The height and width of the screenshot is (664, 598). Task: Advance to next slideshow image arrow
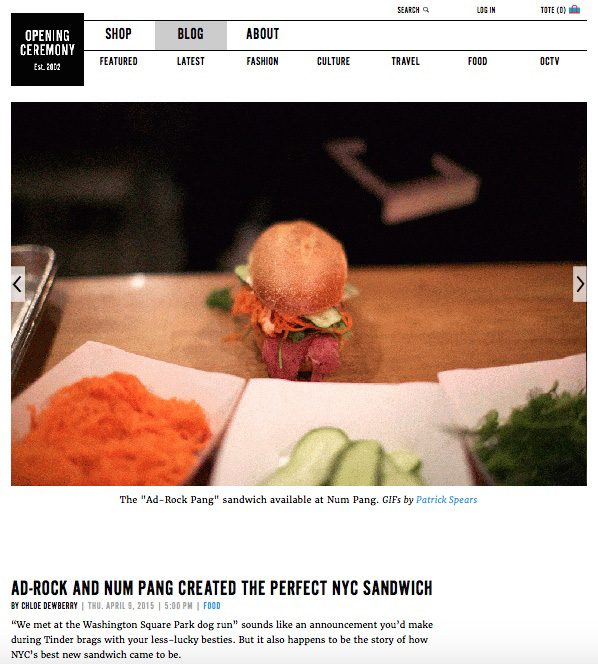pos(579,284)
